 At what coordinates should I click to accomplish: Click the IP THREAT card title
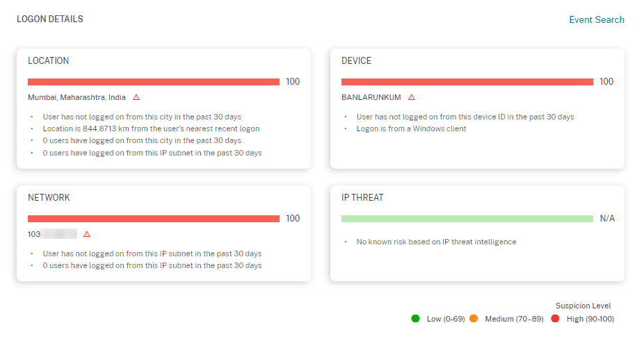coord(362,198)
